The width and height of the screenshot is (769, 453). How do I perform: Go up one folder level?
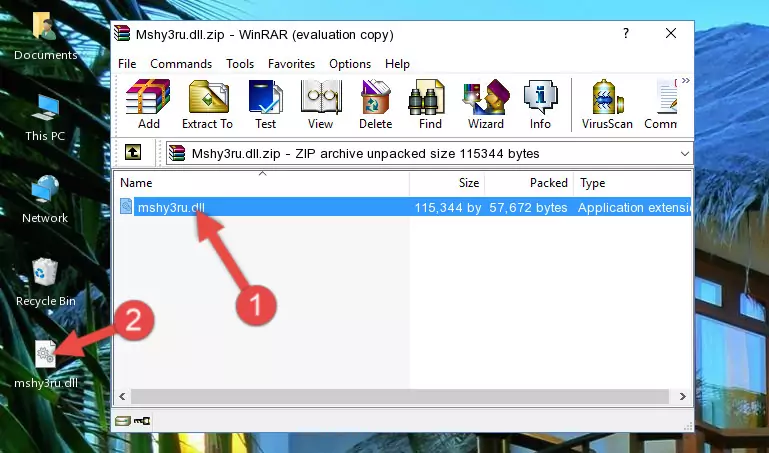tap(133, 152)
